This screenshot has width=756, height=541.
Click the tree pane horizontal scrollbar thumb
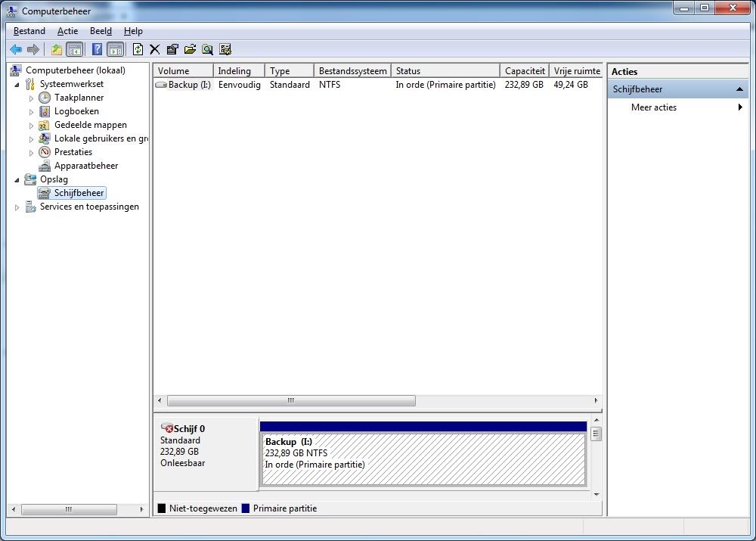point(69,509)
